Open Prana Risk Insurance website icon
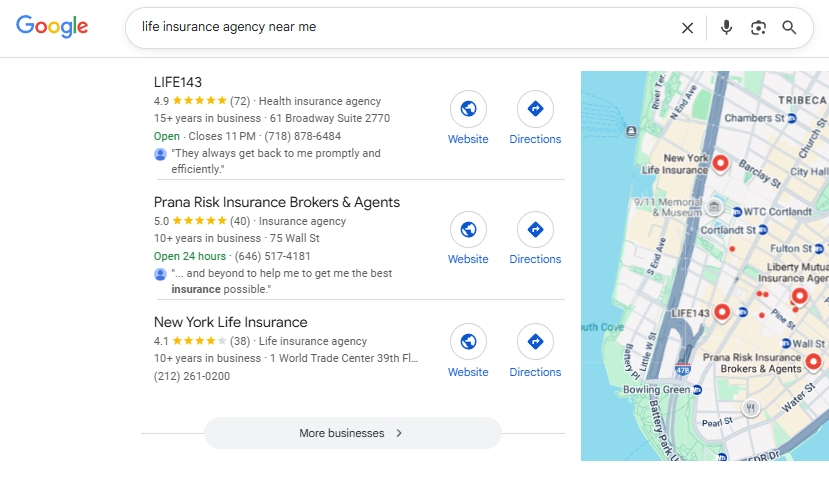The image size is (829, 477). (468, 229)
